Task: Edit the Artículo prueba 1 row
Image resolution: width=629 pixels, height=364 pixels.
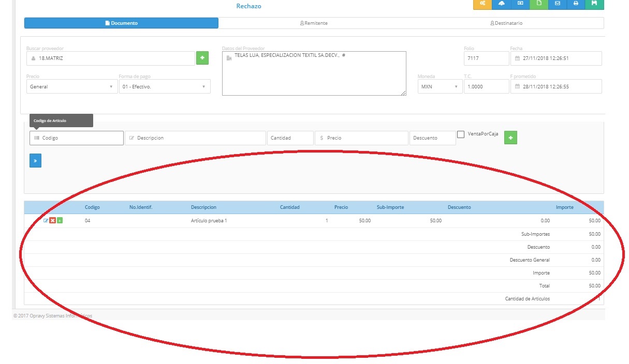Action: [x=46, y=221]
